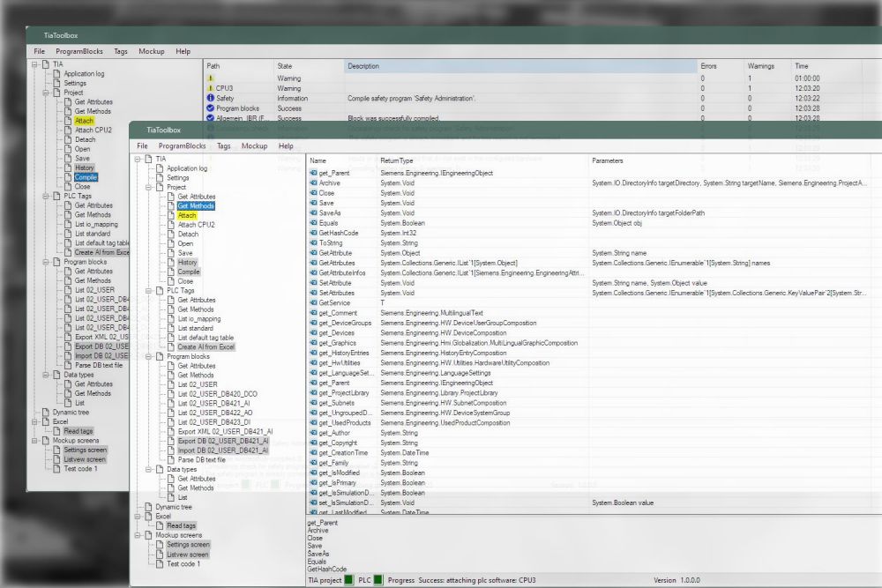
Task: Click the page icon beside Parse DB text file in front window
Action: (x=171, y=460)
